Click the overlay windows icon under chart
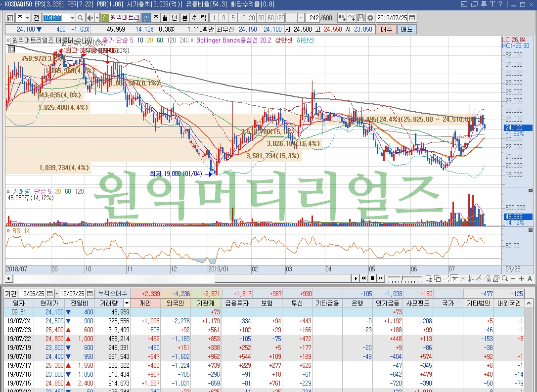Image resolution: width=537 pixels, height=392 pixels. pos(437,279)
